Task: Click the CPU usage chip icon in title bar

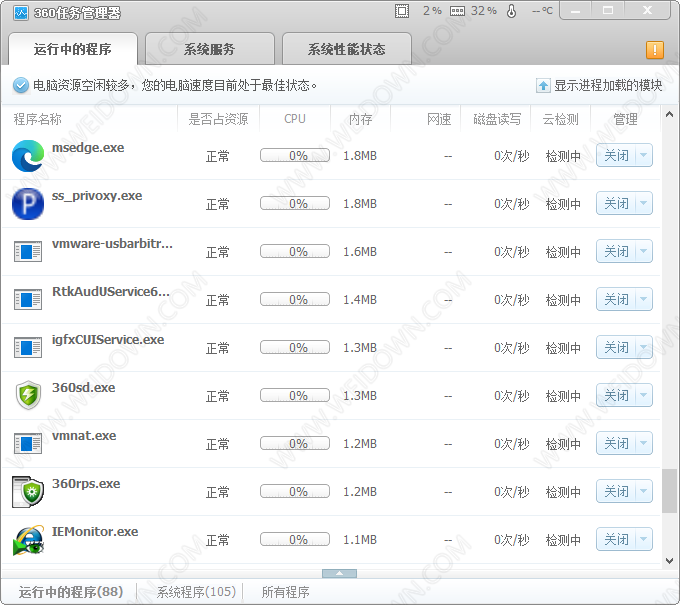Action: click(x=402, y=11)
